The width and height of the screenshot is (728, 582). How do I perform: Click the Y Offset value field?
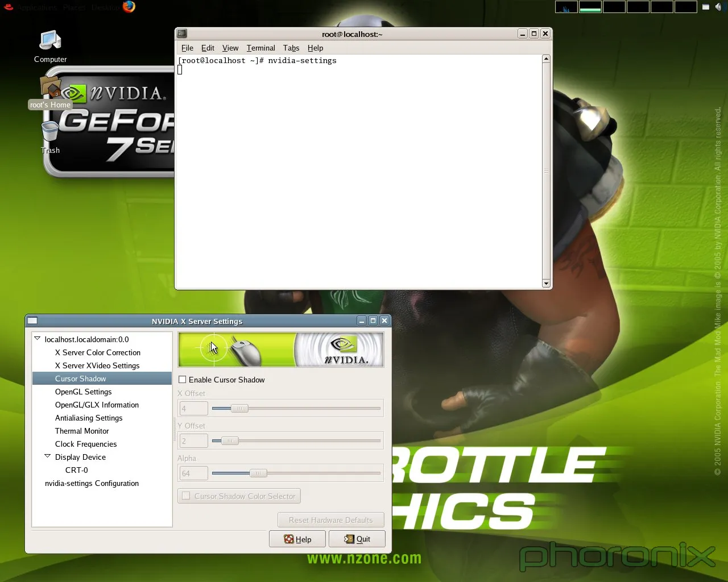(194, 440)
